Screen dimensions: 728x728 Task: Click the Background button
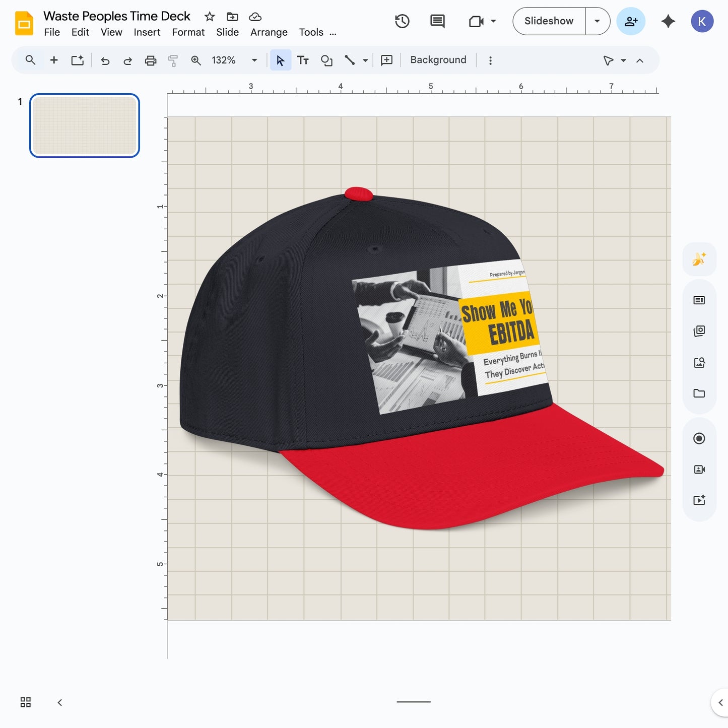pos(438,60)
